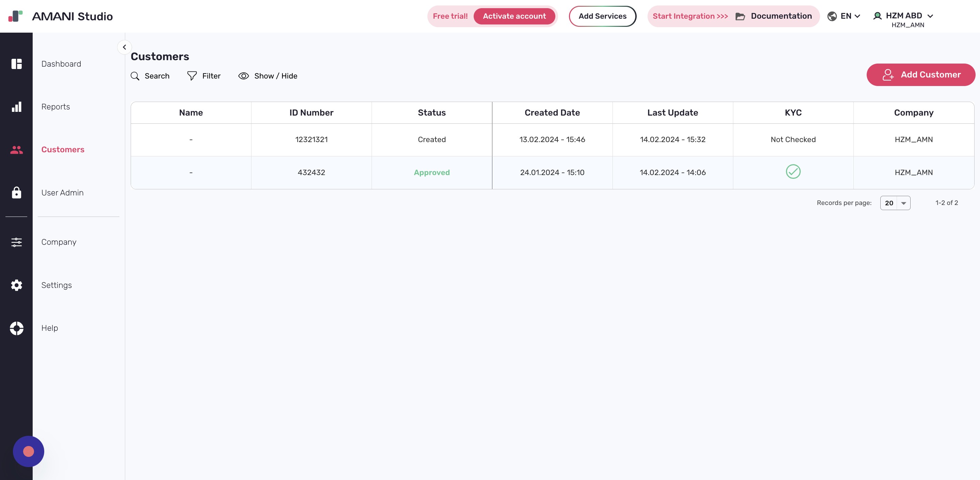Click the Dashboard grid icon in sidebar
The height and width of the screenshot is (480, 980).
coord(16,64)
